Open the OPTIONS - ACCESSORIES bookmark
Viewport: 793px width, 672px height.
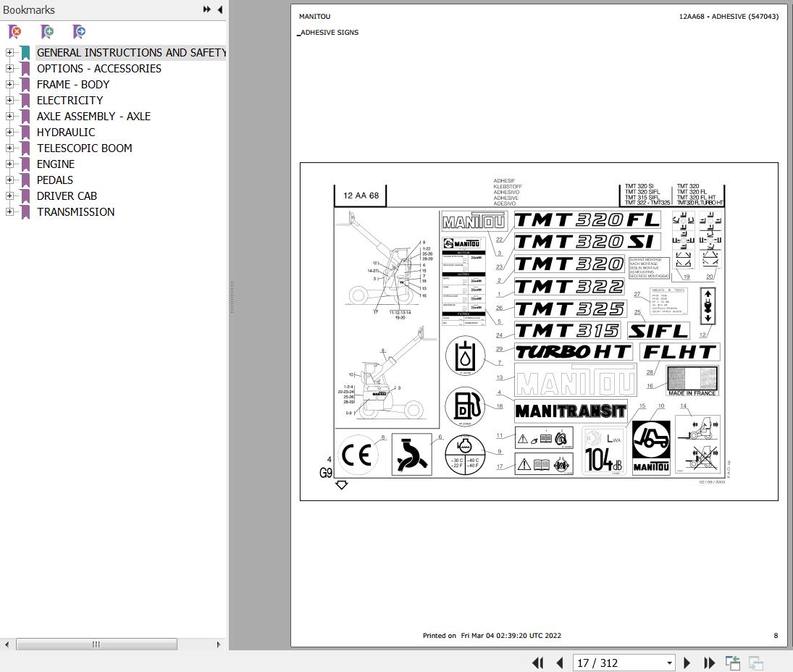coord(99,68)
